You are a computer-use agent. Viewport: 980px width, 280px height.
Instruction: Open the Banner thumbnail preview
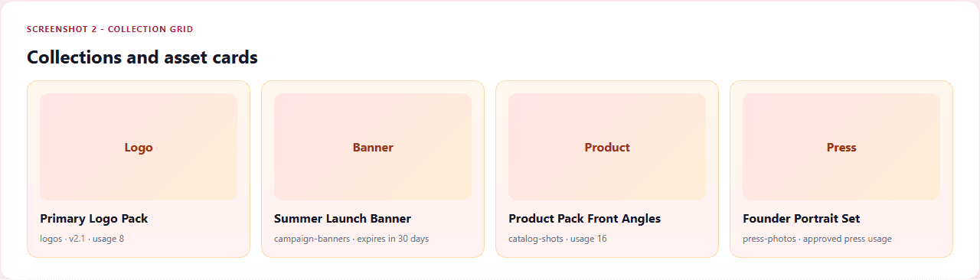click(x=373, y=147)
